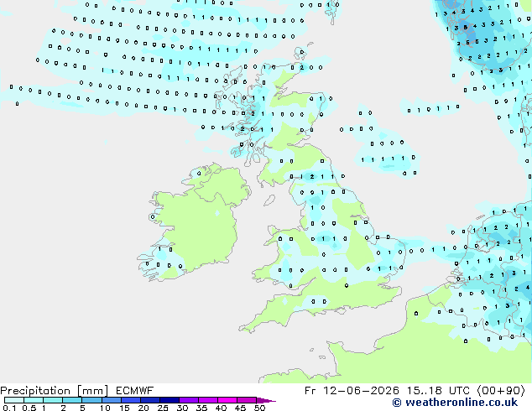This screenshot has width=532, height=411.
Task: Select the purple swatch between 30 and 35
Action: [x=188, y=400]
